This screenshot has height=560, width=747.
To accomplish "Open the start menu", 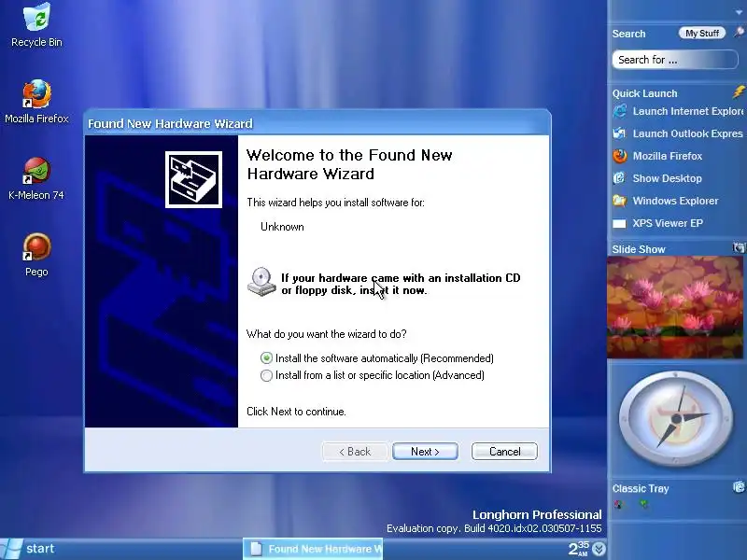I will (x=29, y=549).
